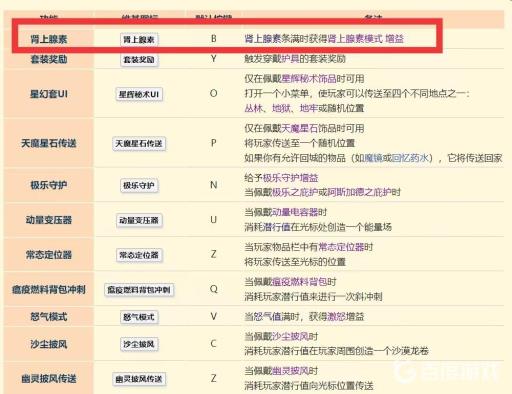Click the text 将玩家传送至一个随机位置
This screenshot has height=394, width=512.
click(300, 143)
